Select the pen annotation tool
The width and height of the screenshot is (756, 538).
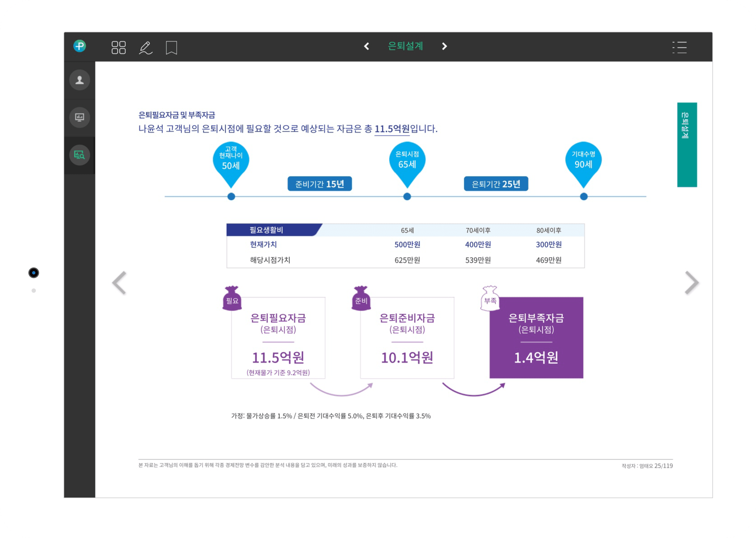pos(145,48)
